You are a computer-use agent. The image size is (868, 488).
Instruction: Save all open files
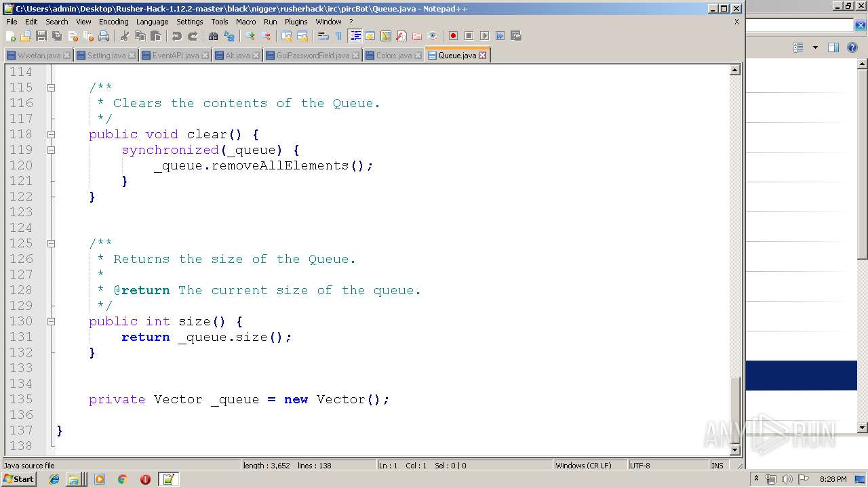(57, 36)
